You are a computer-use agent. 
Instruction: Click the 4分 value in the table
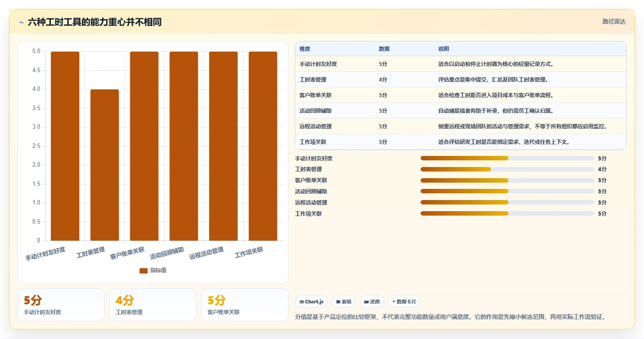[383, 80]
